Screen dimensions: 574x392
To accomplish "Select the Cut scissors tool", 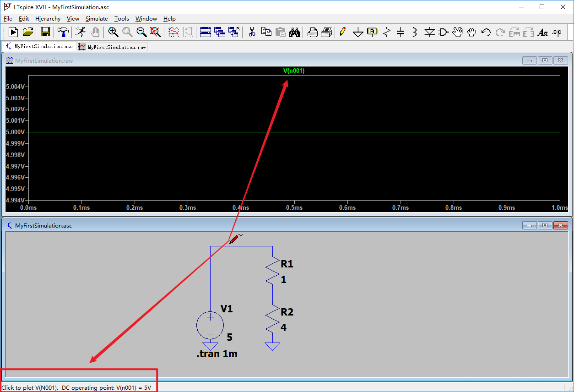I will (x=252, y=32).
